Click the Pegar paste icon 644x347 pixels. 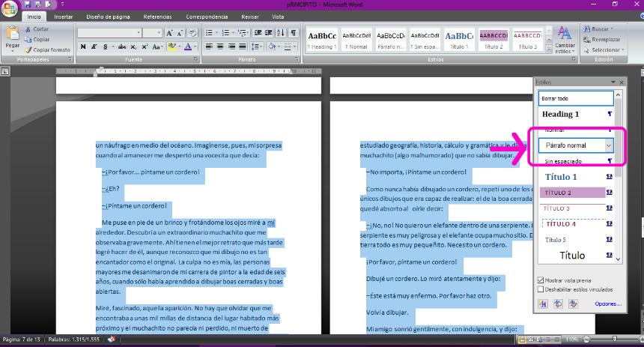click(13, 36)
